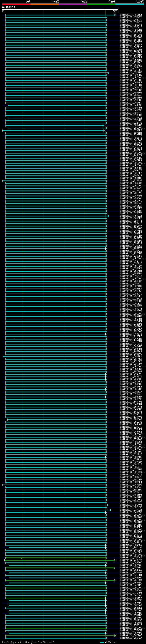Click the alignment bar for UniRef100_C5X1M6
The image size is (146, 644).
pyautogui.click(x=57, y=73)
